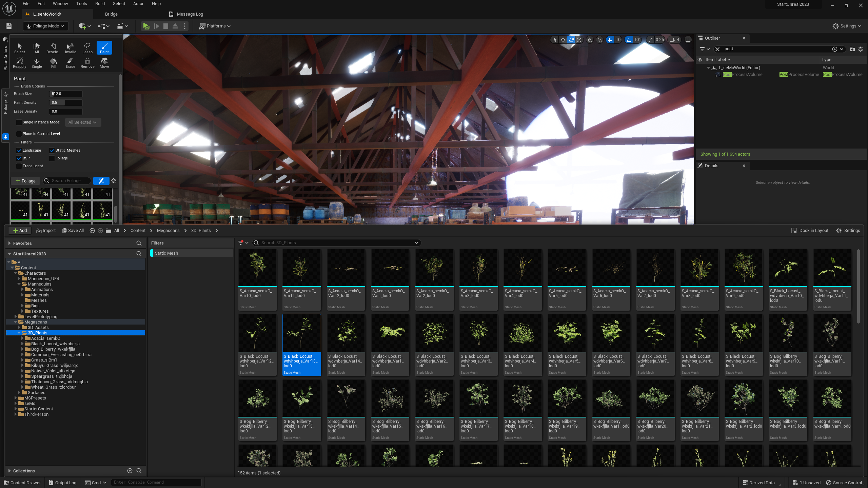Activate the Erase foliage tool
This screenshot has width=868, height=488.
(x=70, y=62)
